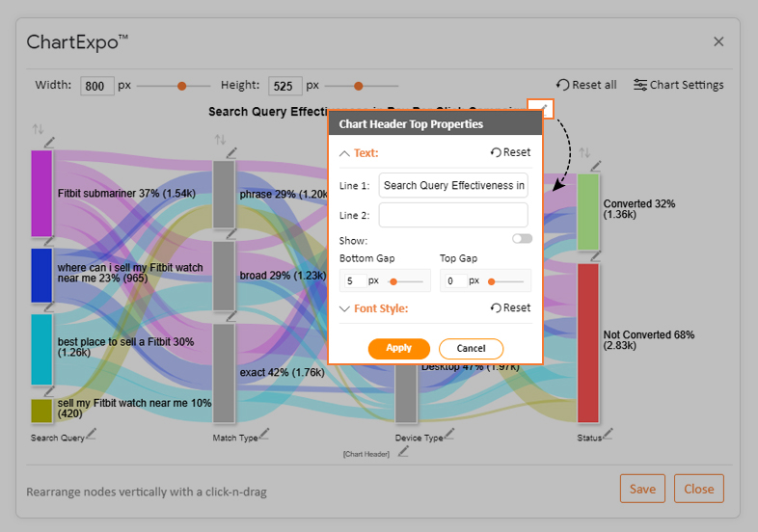This screenshot has width=758, height=532.
Task: Click the Top Gap slider handle
Action: 492,281
